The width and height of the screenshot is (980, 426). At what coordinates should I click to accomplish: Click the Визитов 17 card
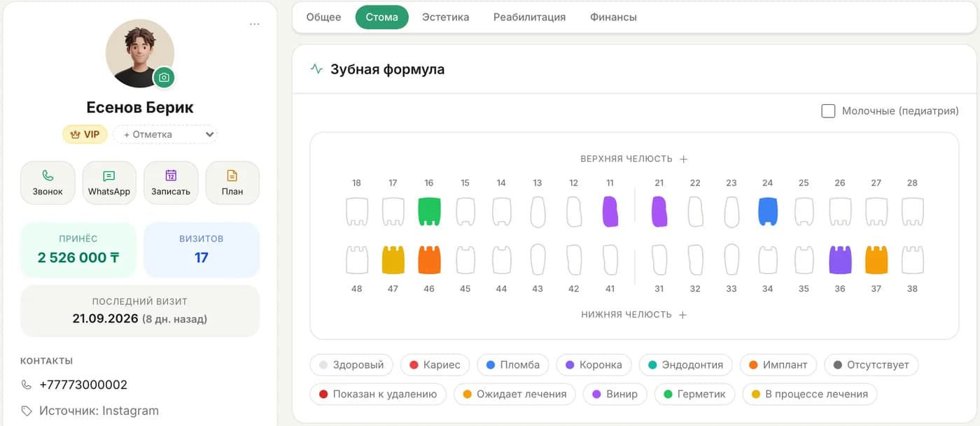(x=202, y=250)
